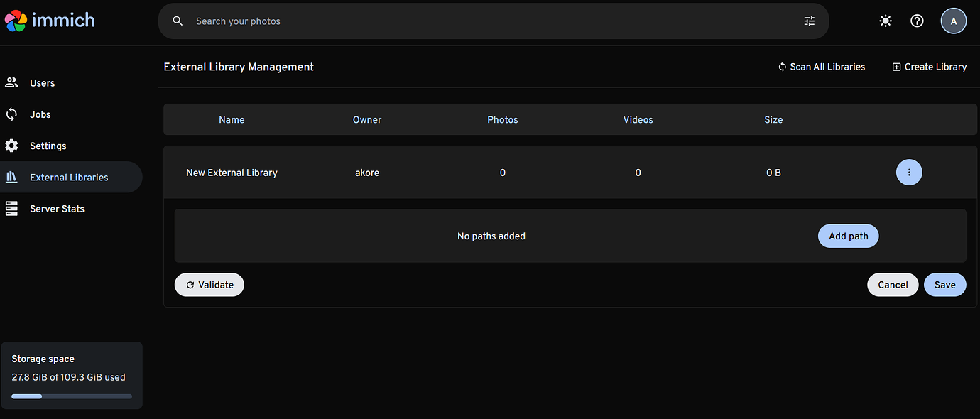The width and height of the screenshot is (980, 419).
Task: Toggle the light/dark theme icon
Action: (x=885, y=21)
